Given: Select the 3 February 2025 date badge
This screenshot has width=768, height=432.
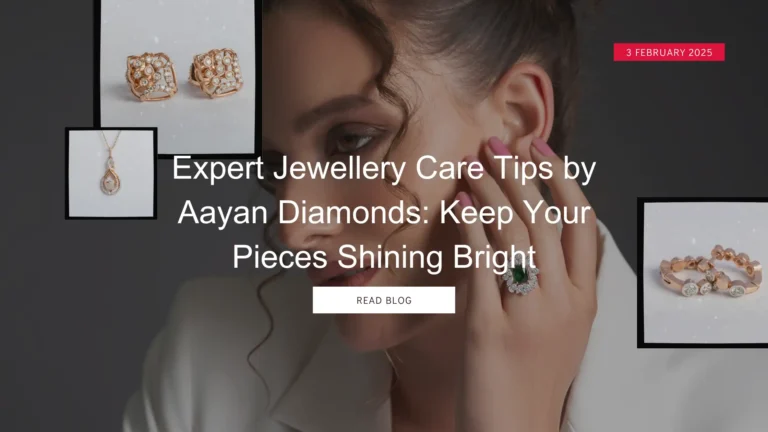Looking at the screenshot, I should [x=669, y=52].
